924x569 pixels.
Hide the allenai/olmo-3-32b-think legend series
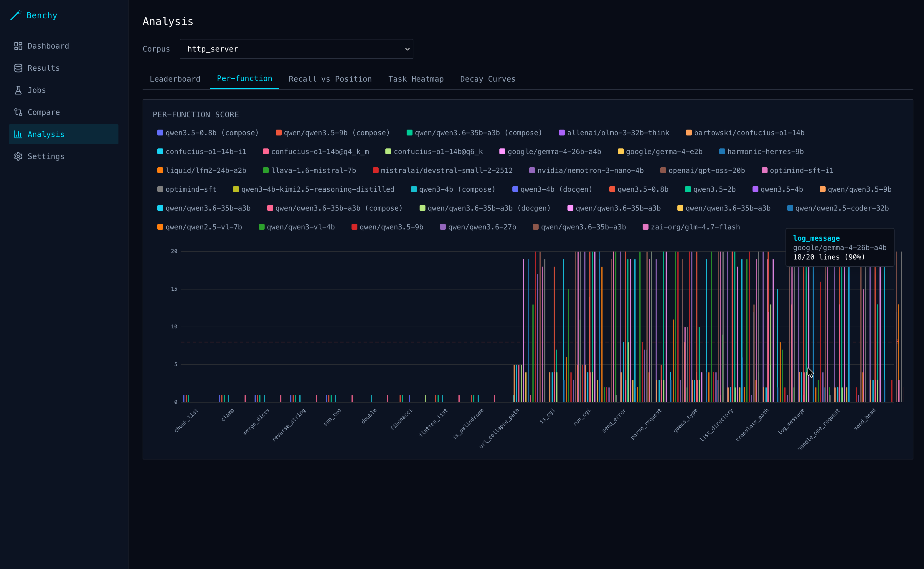click(x=614, y=133)
